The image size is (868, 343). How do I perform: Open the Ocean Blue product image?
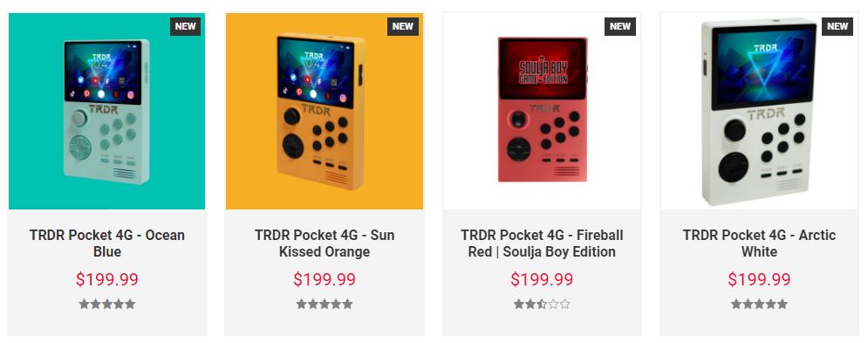[x=106, y=111]
